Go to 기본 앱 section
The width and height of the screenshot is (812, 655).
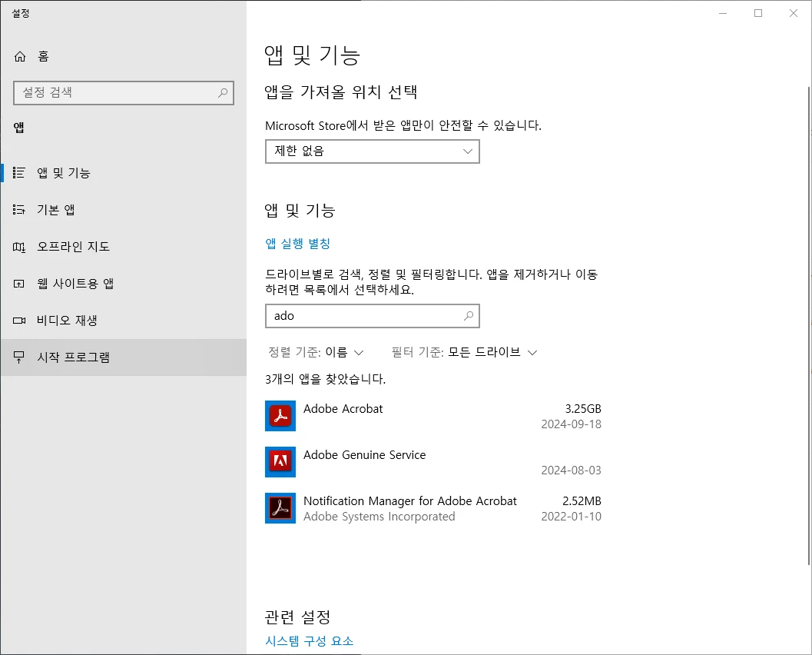(123, 209)
